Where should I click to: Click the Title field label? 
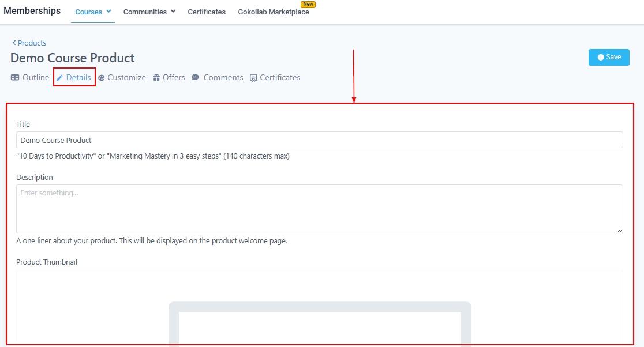click(23, 125)
